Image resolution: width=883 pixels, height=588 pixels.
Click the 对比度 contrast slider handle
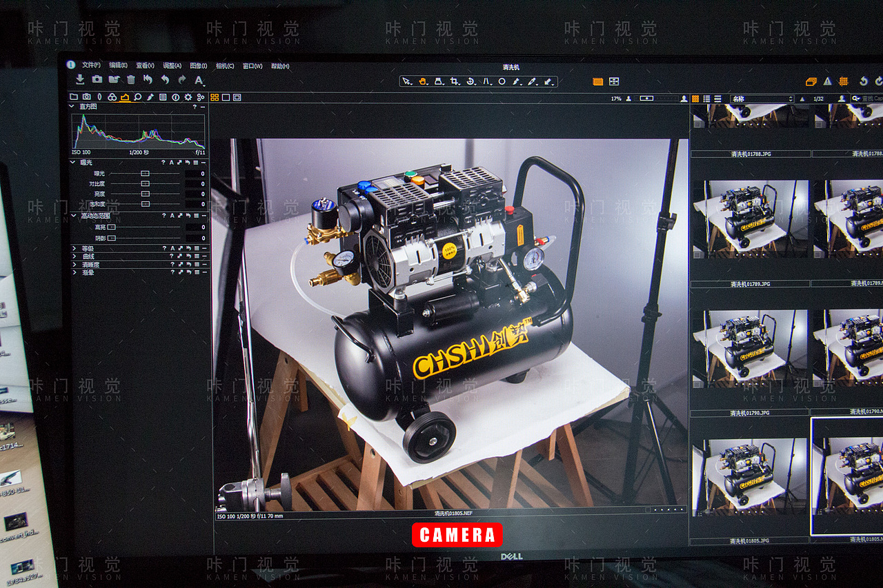pos(145,184)
